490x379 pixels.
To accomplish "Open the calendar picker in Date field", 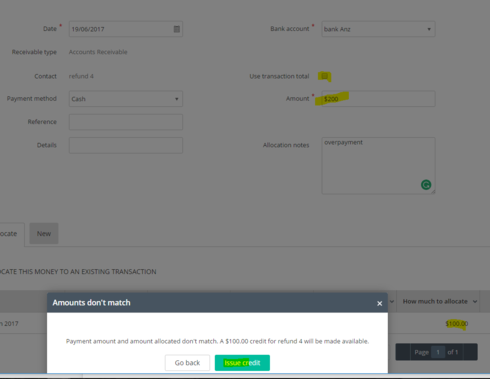I will pyautogui.click(x=177, y=29).
